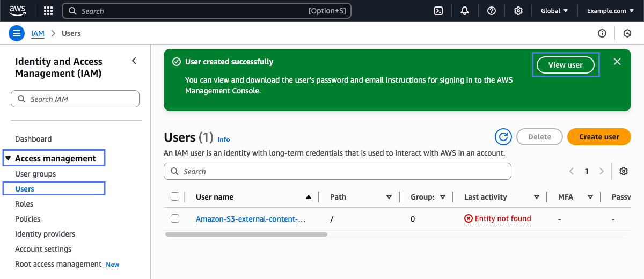Focus the Search IAM field
Screen dimensions: 644x279
point(75,99)
